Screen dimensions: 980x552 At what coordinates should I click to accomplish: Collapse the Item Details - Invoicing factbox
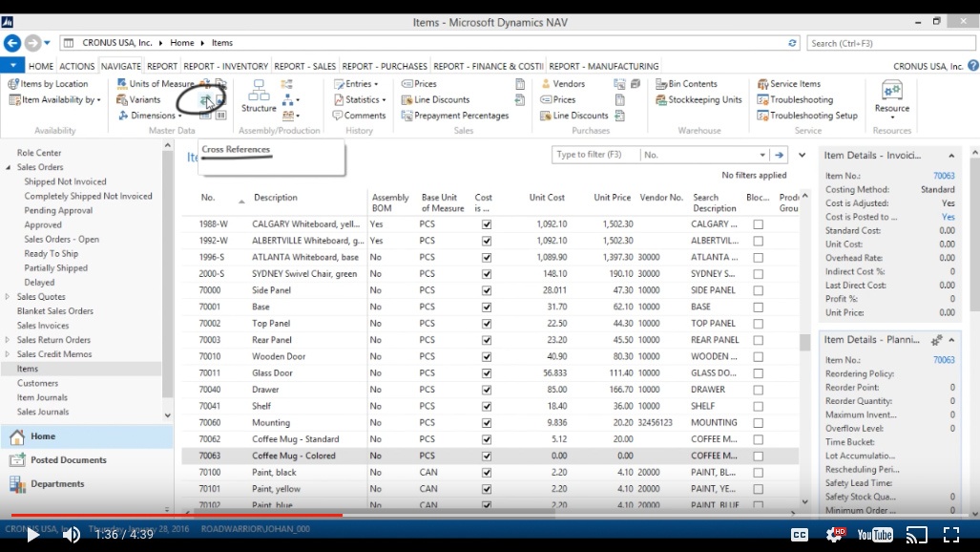coord(951,156)
